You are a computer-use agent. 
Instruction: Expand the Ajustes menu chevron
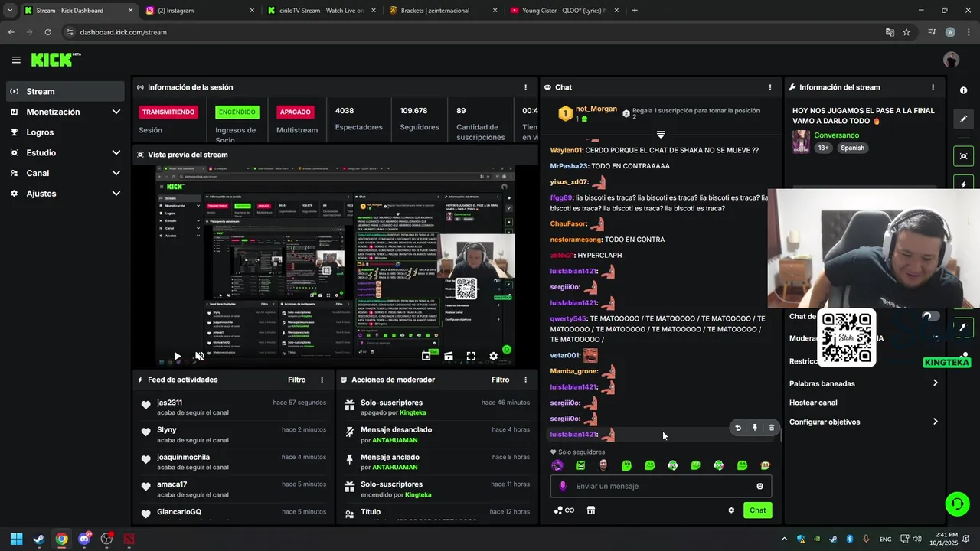pyautogui.click(x=116, y=194)
